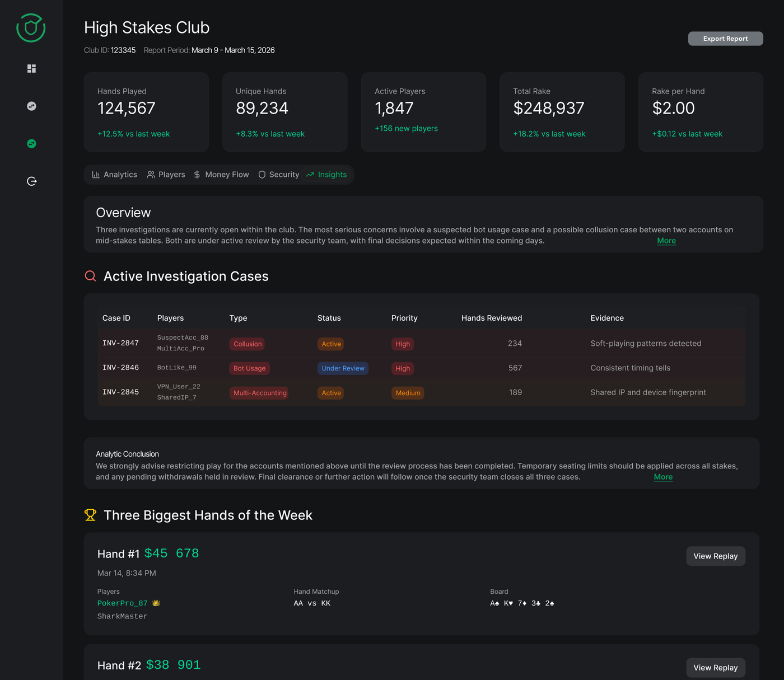Image resolution: width=784 pixels, height=680 pixels.
Task: Click the green swap-arrows sidebar icon
Action: coord(31,144)
